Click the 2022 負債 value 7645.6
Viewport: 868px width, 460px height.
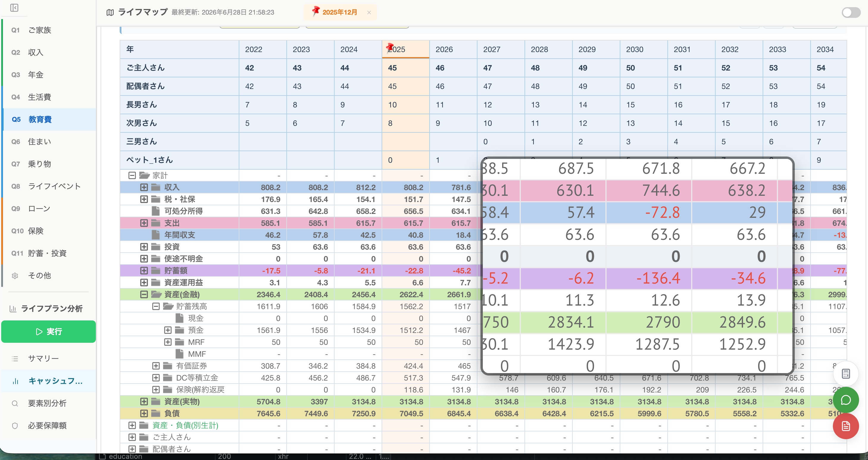click(x=268, y=413)
